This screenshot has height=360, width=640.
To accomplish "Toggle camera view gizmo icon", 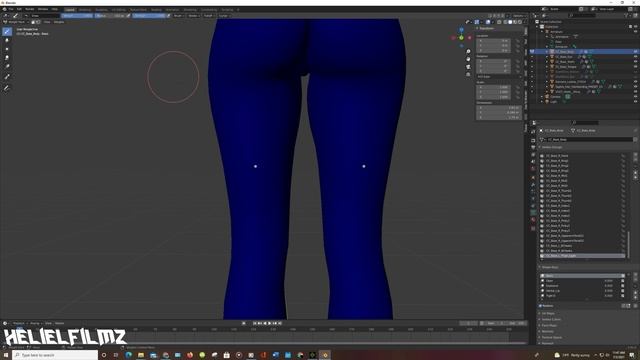I will pos(468,67).
